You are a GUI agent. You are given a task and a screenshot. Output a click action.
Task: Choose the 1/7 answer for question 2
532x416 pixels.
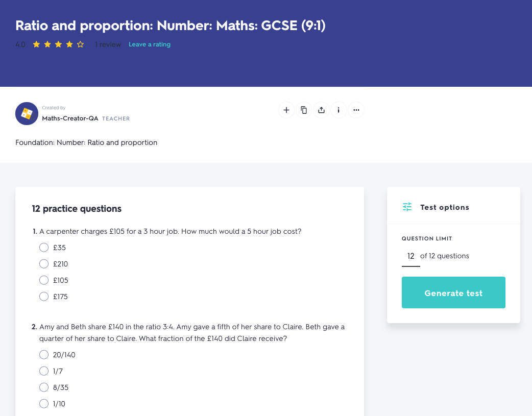(44, 371)
